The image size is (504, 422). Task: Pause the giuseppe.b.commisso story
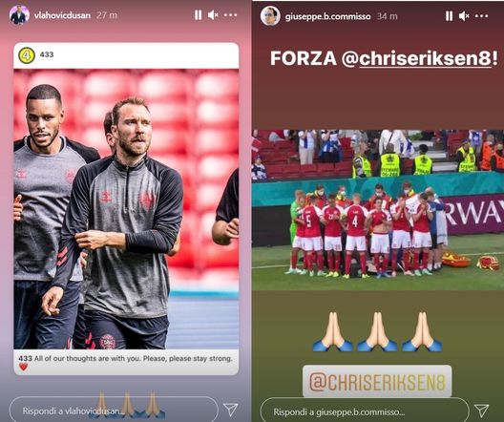point(449,16)
